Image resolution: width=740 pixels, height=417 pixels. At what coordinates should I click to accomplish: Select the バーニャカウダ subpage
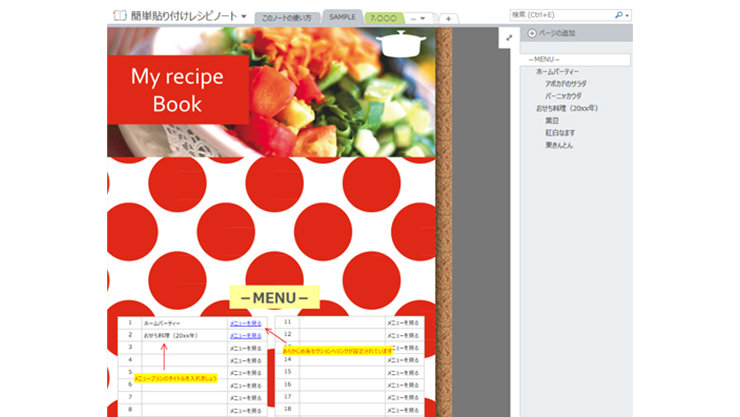coord(569,96)
